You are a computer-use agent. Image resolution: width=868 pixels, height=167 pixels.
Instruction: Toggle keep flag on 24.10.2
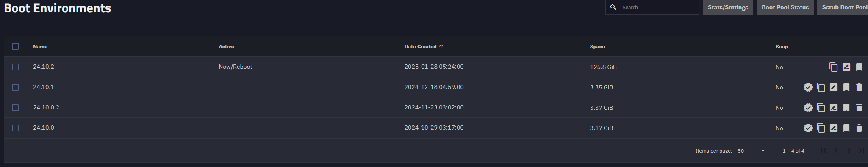pos(859,67)
